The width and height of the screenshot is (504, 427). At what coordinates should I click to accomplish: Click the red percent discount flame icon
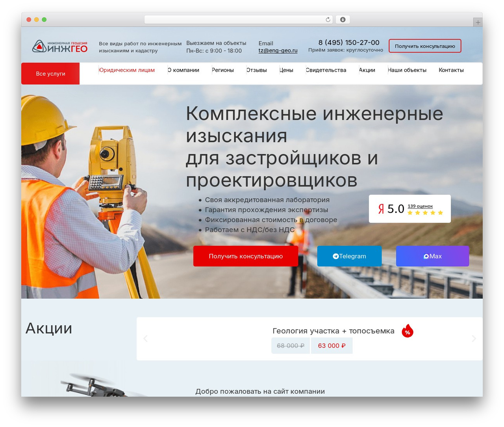click(408, 331)
